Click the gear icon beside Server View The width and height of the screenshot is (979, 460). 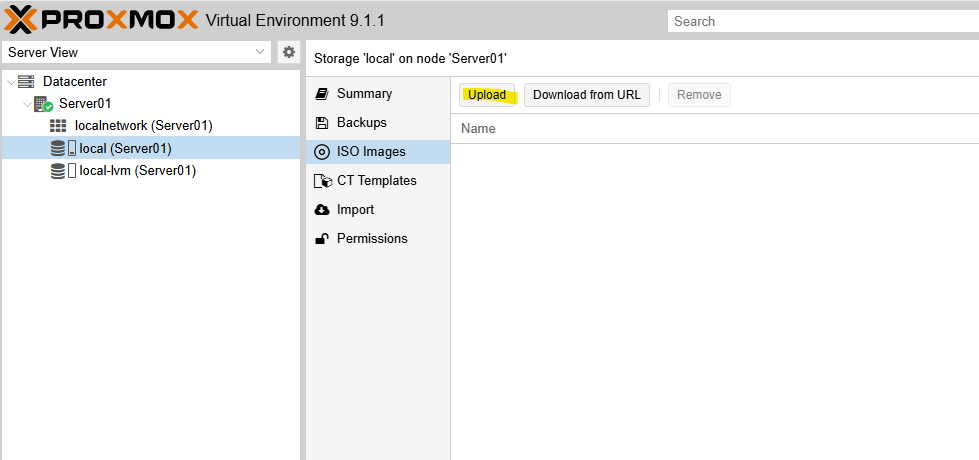click(x=288, y=52)
